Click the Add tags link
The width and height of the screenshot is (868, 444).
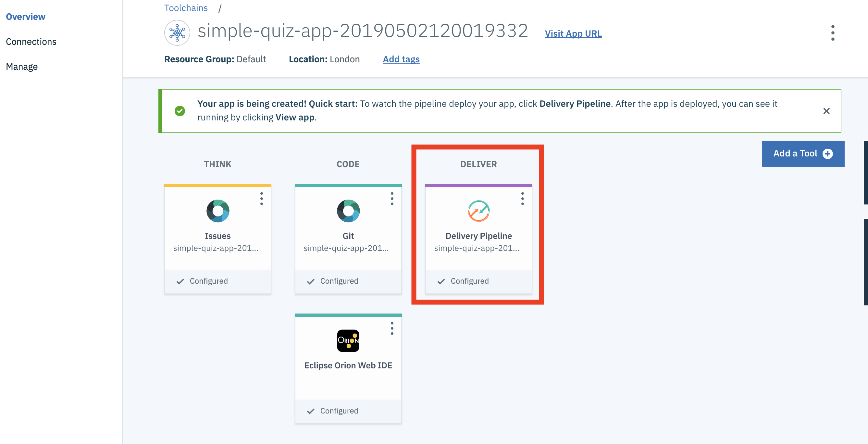[x=401, y=59]
